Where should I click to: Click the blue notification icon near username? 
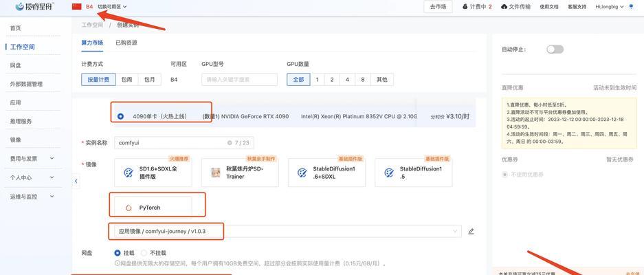[x=631, y=7]
